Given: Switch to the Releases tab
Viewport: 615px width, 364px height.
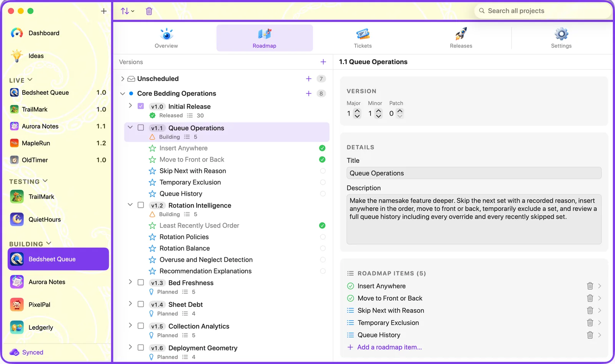Looking at the screenshot, I should [x=461, y=38].
